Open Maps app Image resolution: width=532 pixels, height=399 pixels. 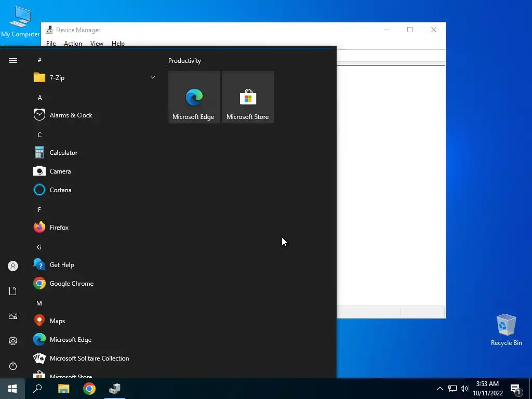(94, 321)
